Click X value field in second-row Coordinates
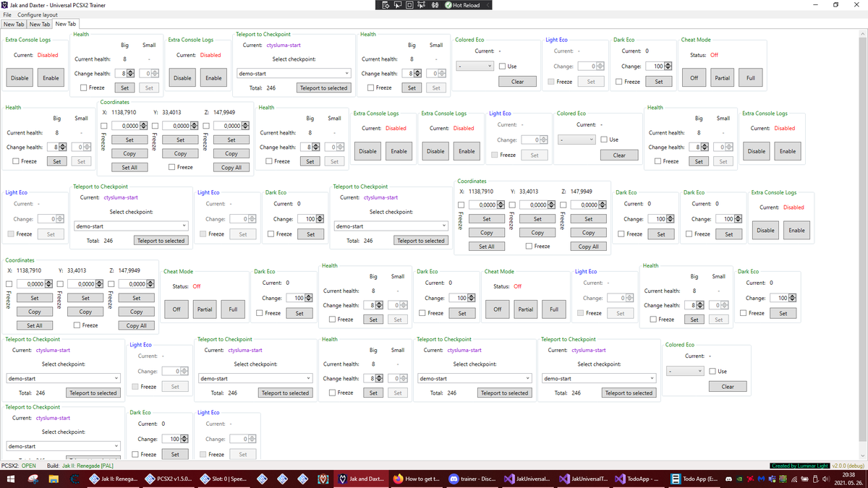Image resolution: width=868 pixels, height=488 pixels. tap(129, 126)
